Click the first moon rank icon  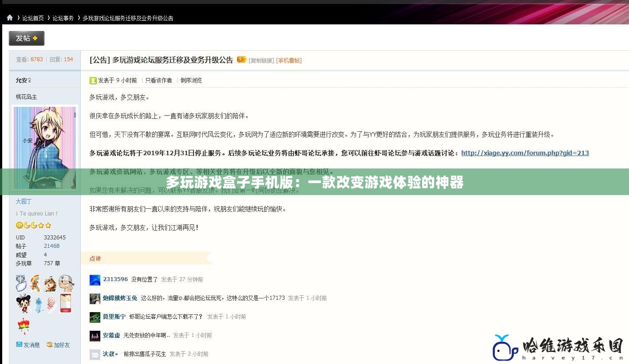(27, 225)
